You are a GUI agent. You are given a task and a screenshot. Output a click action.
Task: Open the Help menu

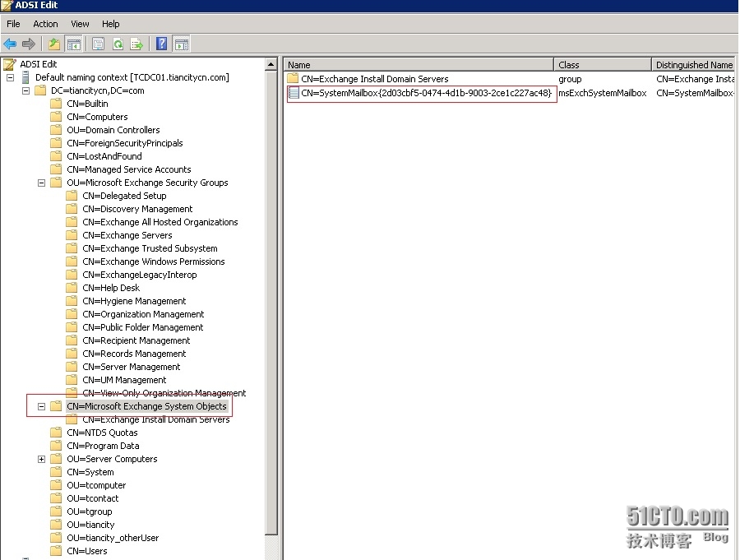coord(110,24)
